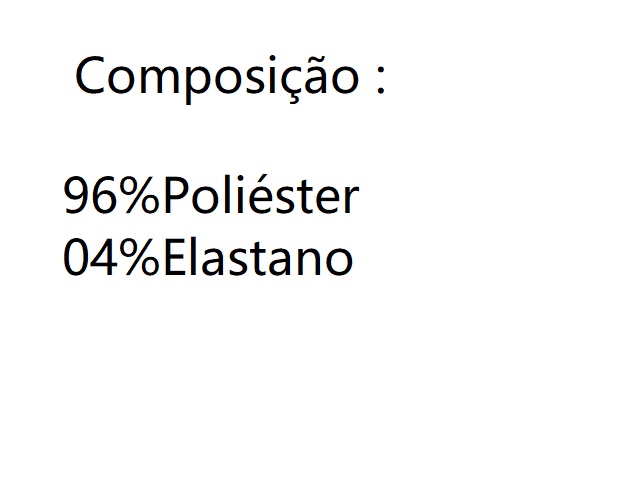Select the word Elastano
Image resolution: width=640 pixels, height=500 pixels.
tap(258, 256)
